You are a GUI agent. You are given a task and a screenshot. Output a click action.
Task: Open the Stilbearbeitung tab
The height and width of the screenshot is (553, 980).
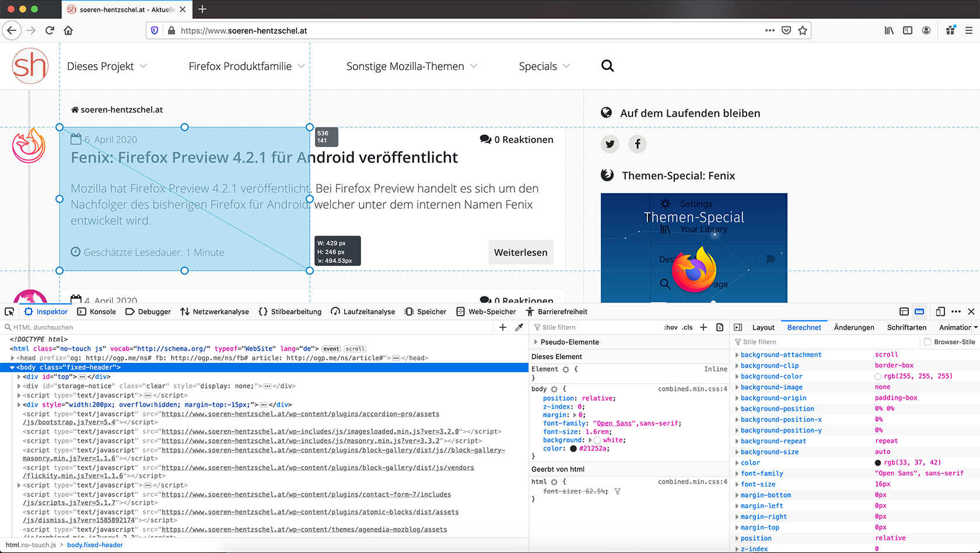[290, 311]
